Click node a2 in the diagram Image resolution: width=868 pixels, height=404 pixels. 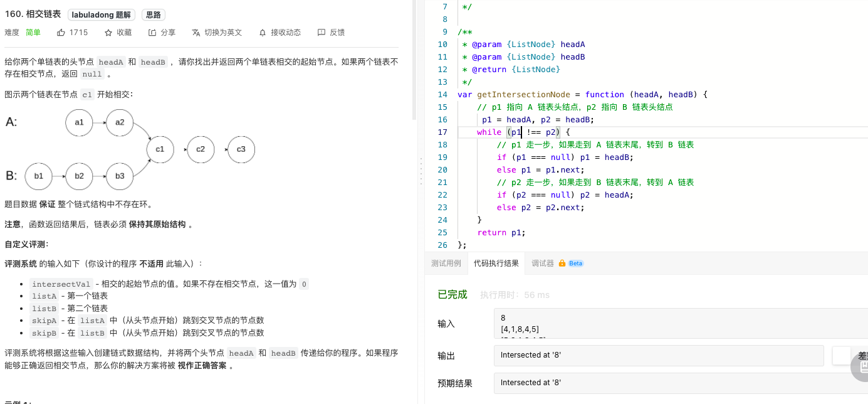pyautogui.click(x=120, y=122)
